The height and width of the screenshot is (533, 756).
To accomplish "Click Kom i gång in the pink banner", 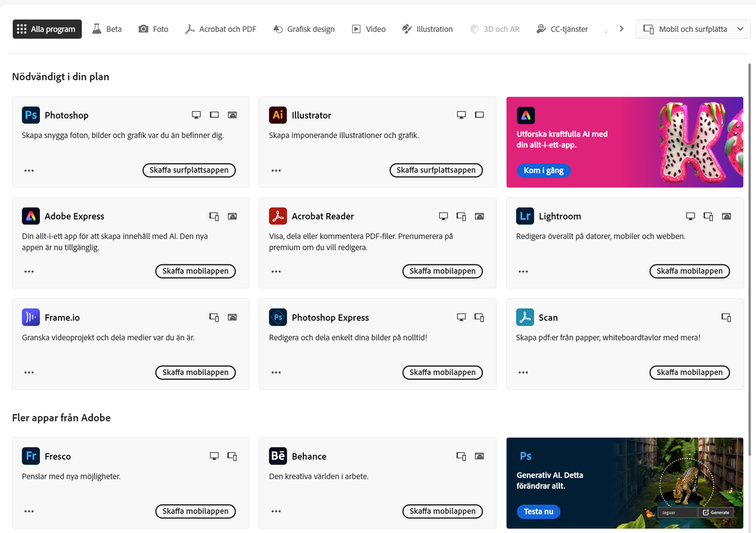I will coord(543,171).
